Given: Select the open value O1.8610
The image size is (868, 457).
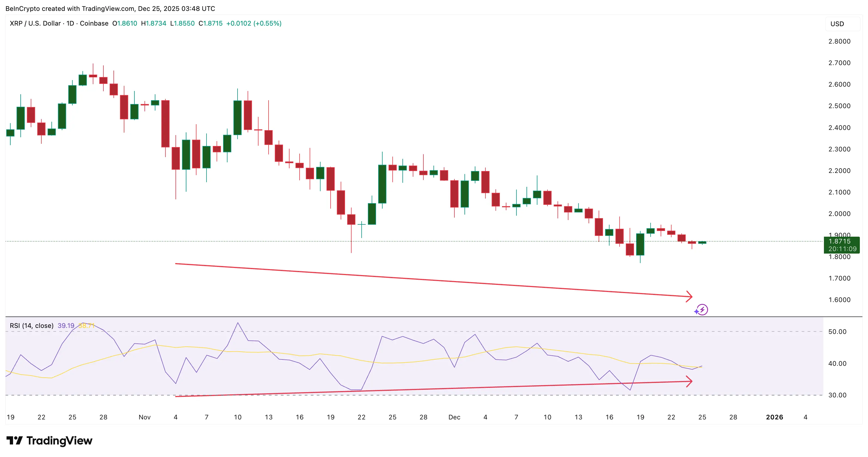Looking at the screenshot, I should point(124,24).
